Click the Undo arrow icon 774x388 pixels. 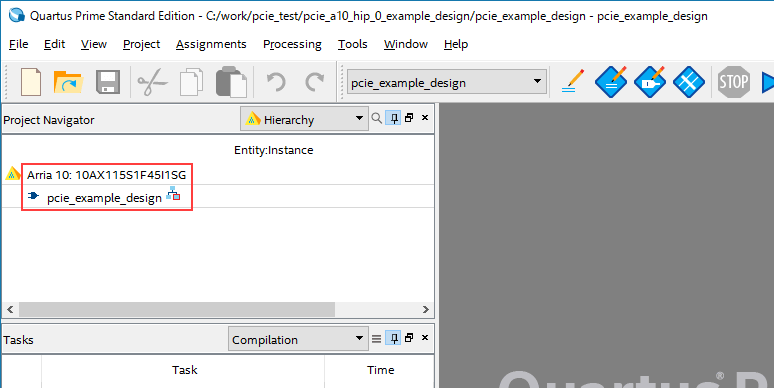[276, 82]
